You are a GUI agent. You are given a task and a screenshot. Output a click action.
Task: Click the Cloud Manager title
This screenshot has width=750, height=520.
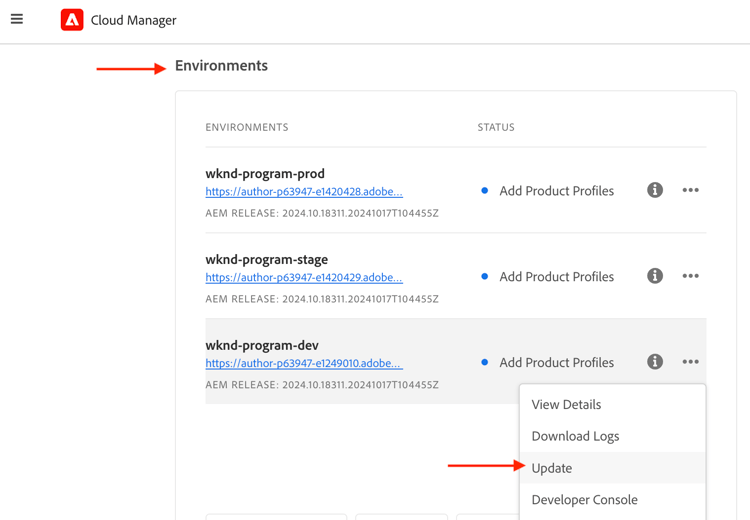tap(133, 20)
